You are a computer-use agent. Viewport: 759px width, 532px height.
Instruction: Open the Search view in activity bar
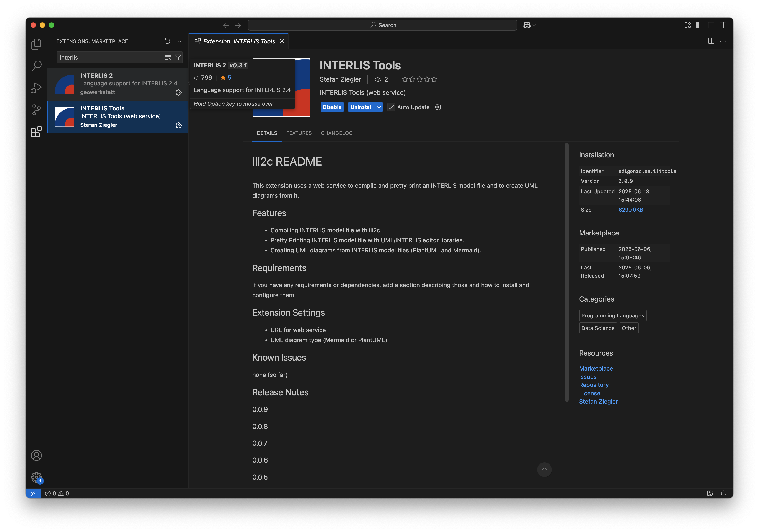tap(36, 66)
